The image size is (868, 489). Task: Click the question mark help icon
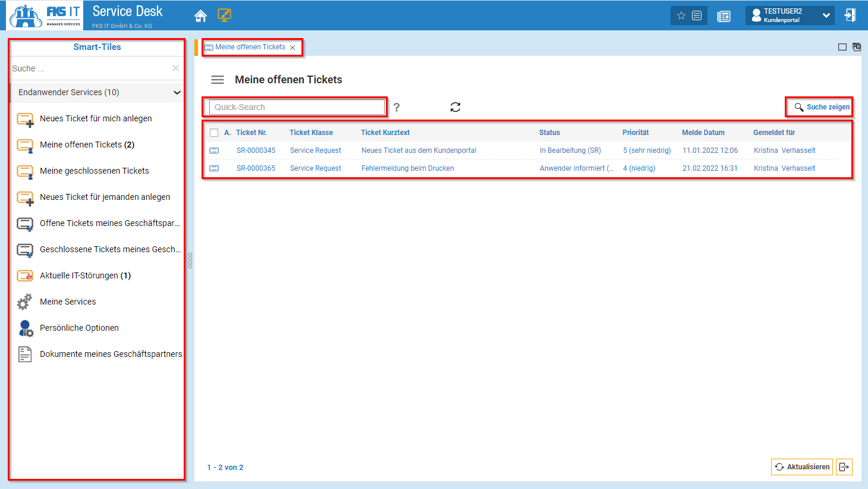pos(397,107)
